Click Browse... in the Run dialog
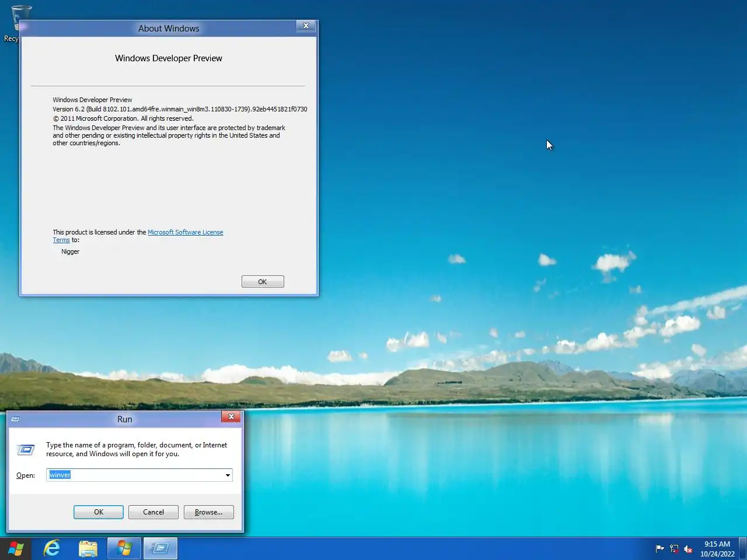This screenshot has height=560, width=747. tap(208, 512)
